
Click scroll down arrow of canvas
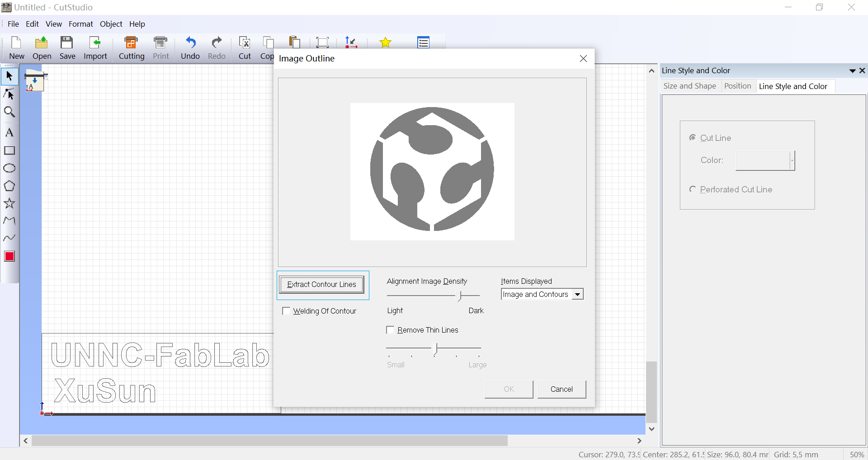pyautogui.click(x=651, y=429)
